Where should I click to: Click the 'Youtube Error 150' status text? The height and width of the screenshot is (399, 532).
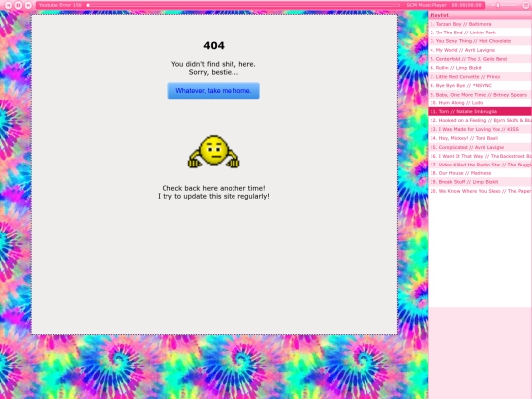[x=60, y=5]
